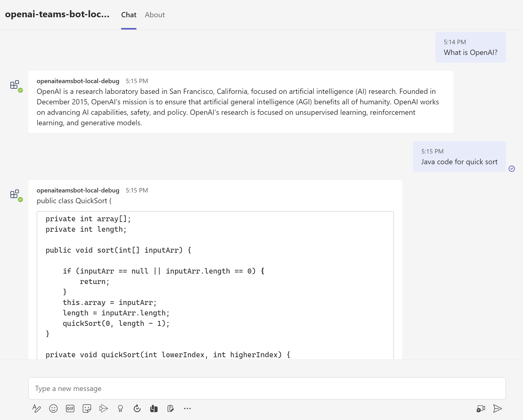523x420 pixels.
Task: Expand more messaging extensions (ellipsis)
Action: click(187, 408)
